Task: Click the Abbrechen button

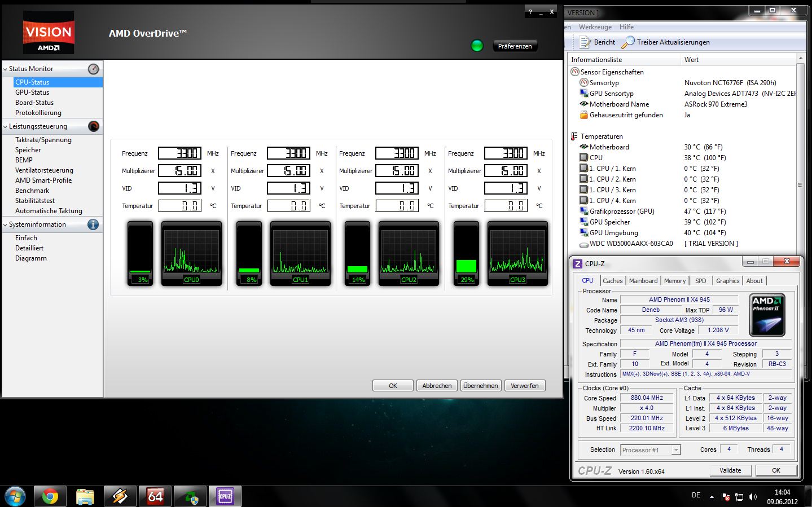Action: [437, 386]
